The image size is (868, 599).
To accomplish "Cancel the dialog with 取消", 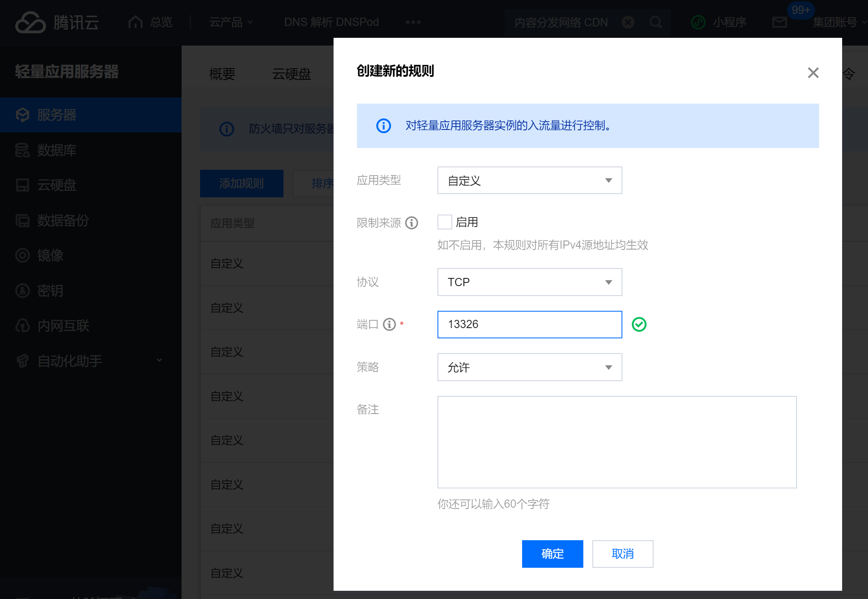I will (x=623, y=554).
